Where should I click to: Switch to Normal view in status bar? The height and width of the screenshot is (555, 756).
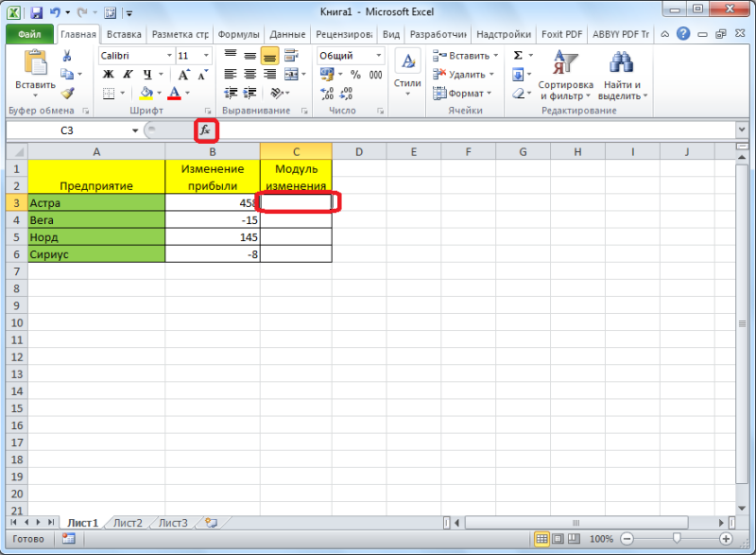[541, 539]
